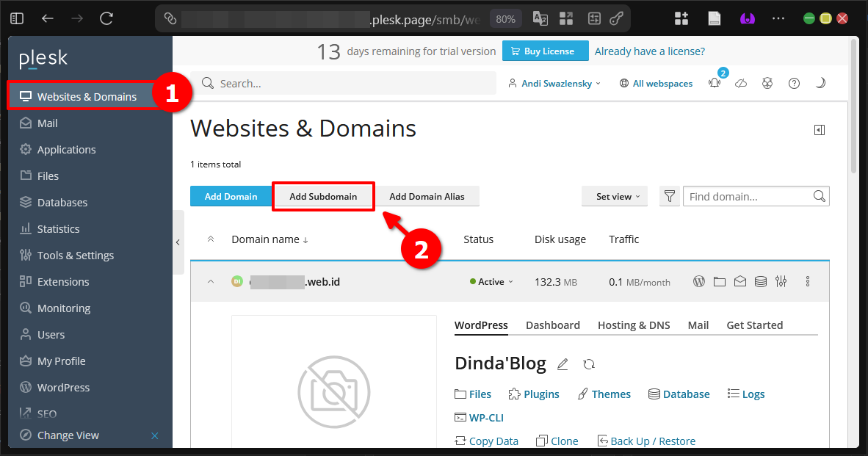Open the help question-mark icon
Screen dimensions: 868x456
[794, 83]
